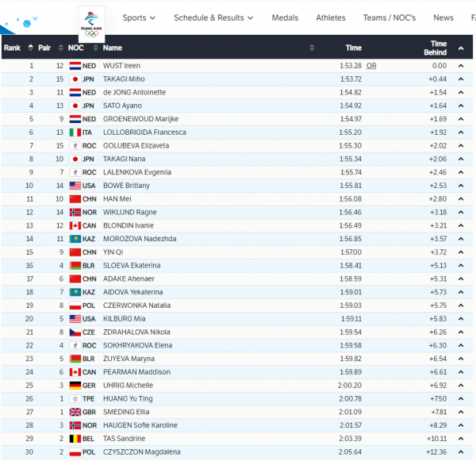Screen dimensions: 476x461
Task: Go to the News section
Action: 443,18
